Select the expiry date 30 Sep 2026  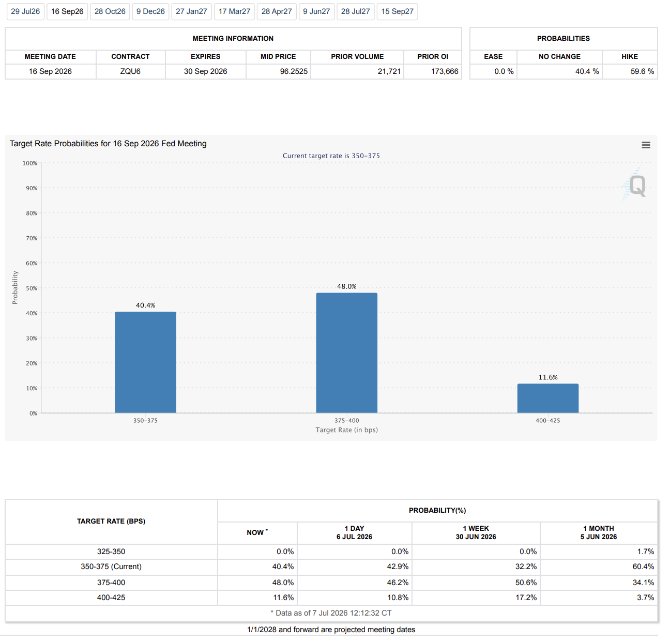(x=206, y=71)
